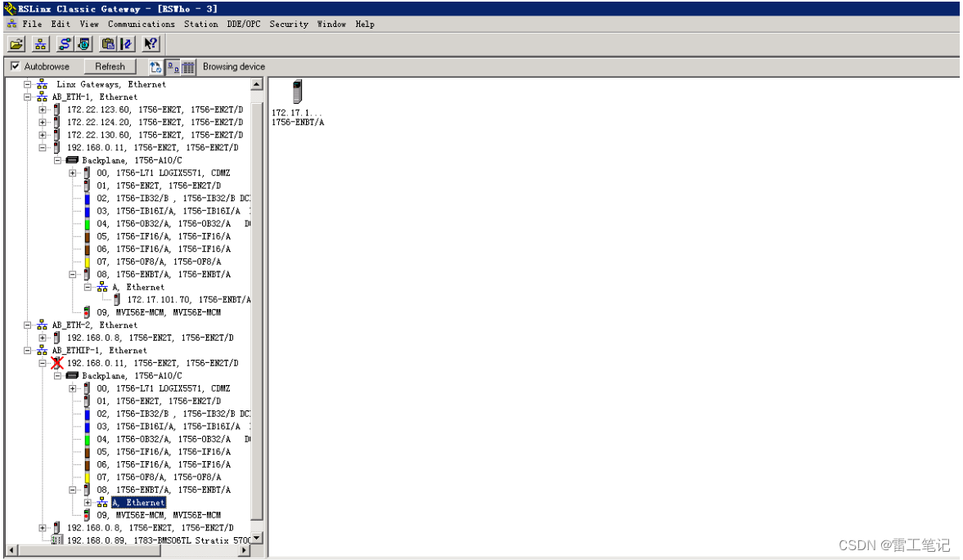Image resolution: width=963 pixels, height=560 pixels.
Task: Click the AB_ETHIP-1 driver network icon
Action: click(x=42, y=350)
